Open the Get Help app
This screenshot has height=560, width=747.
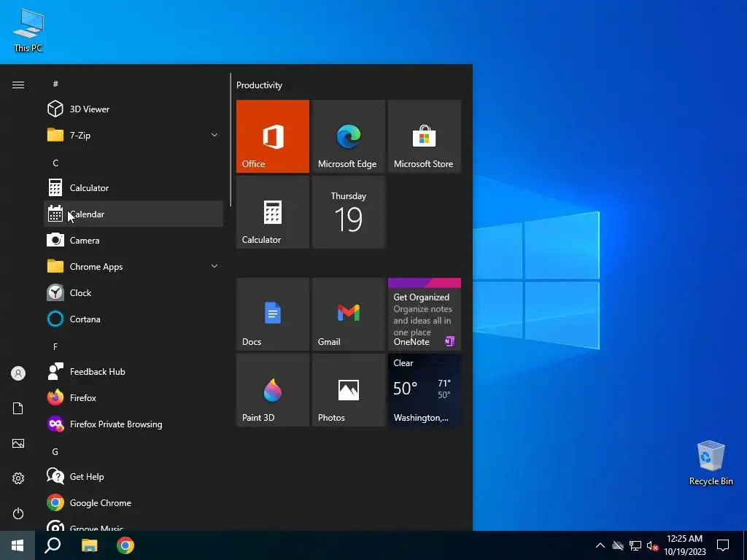pyautogui.click(x=133, y=476)
